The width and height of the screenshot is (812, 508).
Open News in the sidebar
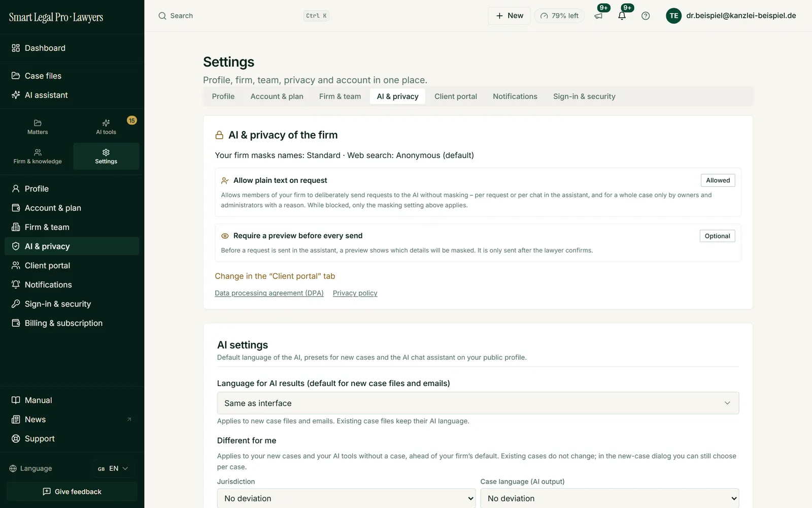click(x=72, y=420)
